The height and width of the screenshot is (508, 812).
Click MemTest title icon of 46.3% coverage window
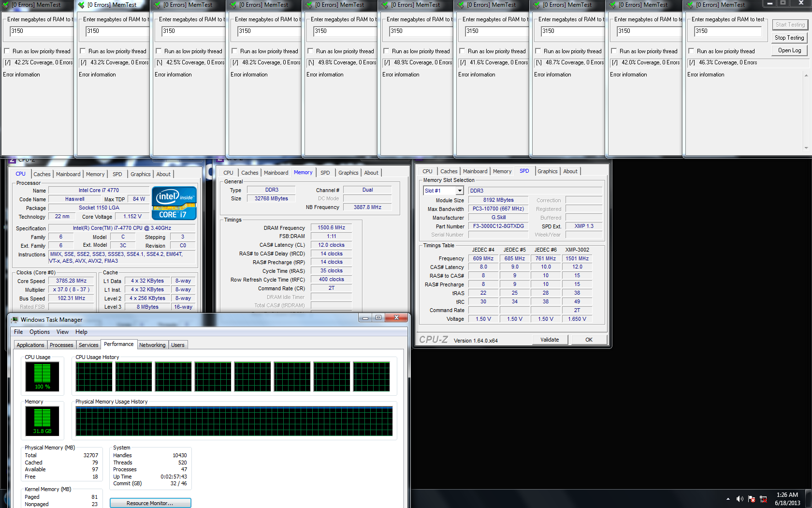coord(689,5)
